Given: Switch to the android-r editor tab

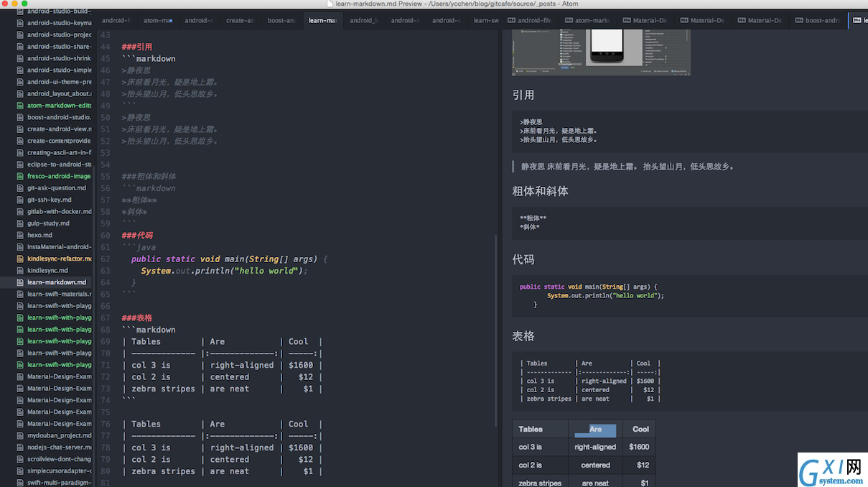Looking at the screenshot, I should tap(199, 21).
